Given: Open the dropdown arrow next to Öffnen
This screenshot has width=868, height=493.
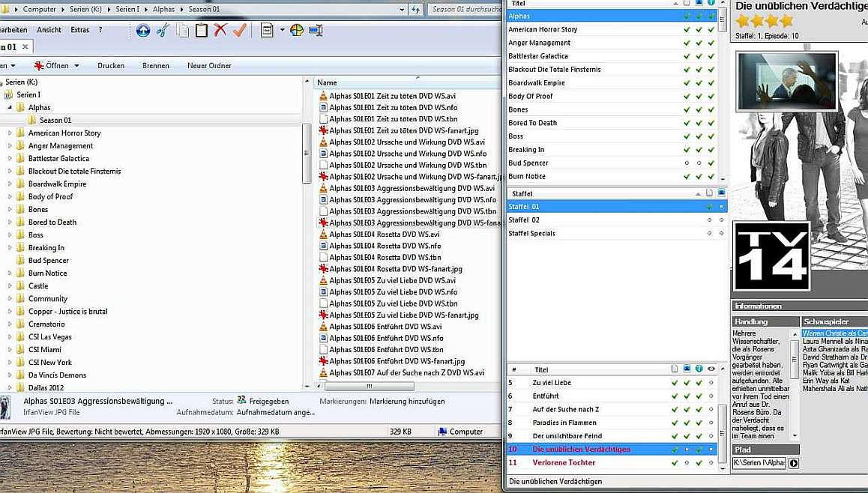Looking at the screenshot, I should pos(76,65).
